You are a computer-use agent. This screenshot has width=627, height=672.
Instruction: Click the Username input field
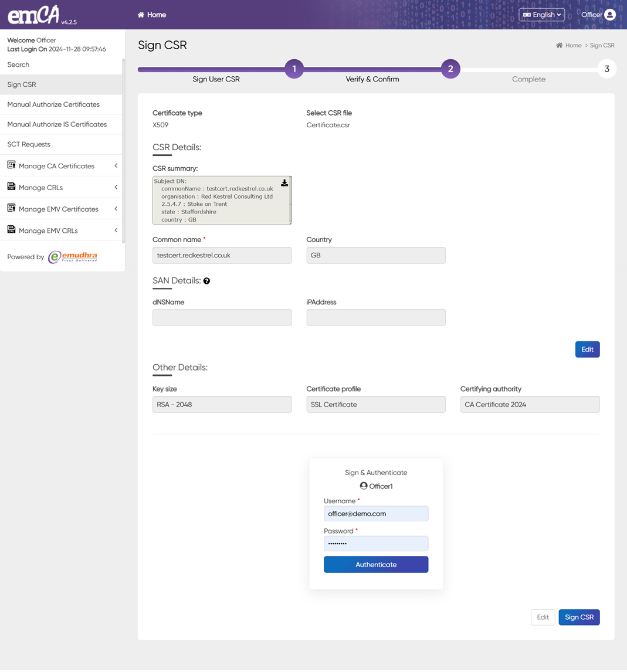[x=375, y=514]
